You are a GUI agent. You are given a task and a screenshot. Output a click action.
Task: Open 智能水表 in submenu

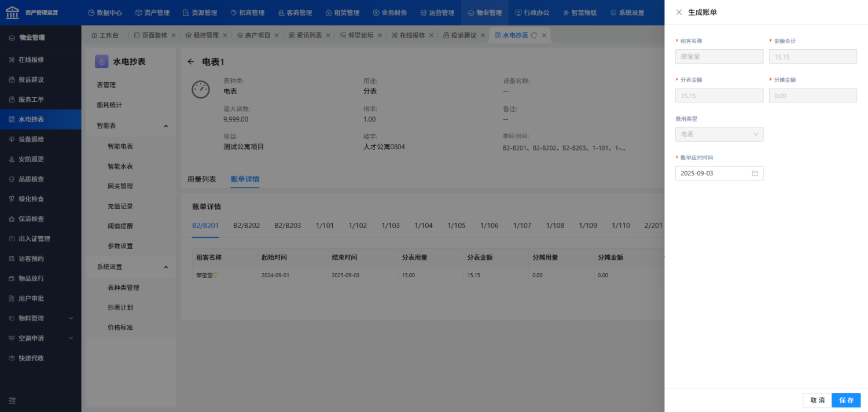point(120,167)
